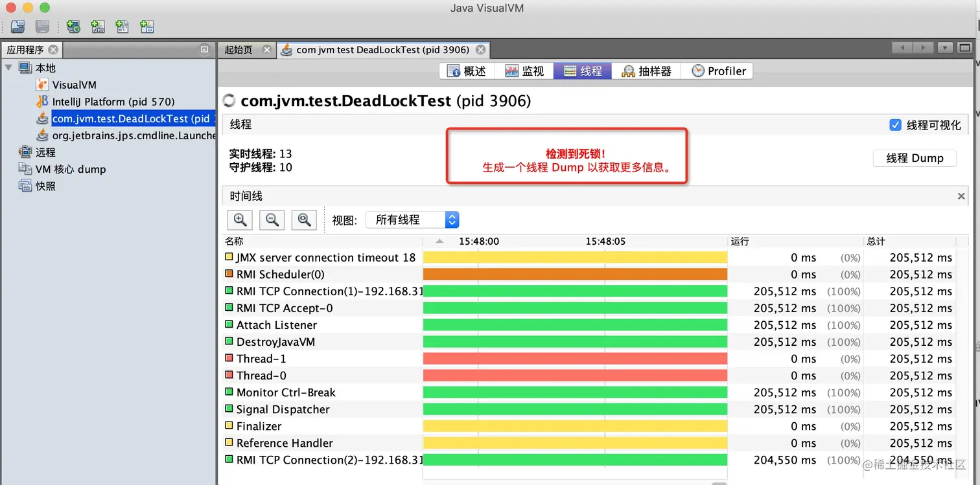Viewport: 980px width, 485px height.
Task: Minimize the 应用程序 side panel
Action: click(204, 49)
